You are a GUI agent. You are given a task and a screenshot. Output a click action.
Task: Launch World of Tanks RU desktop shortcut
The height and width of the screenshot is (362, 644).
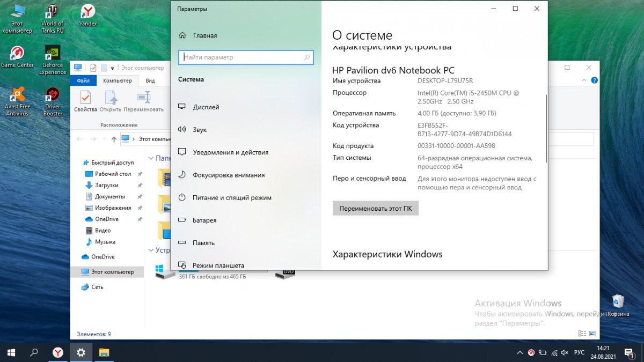[53, 19]
